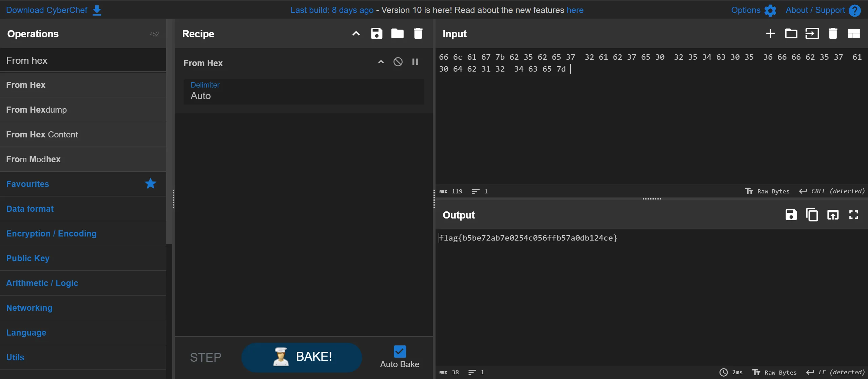868x379 pixels.
Task: Add a new input tab
Action: coord(770,34)
